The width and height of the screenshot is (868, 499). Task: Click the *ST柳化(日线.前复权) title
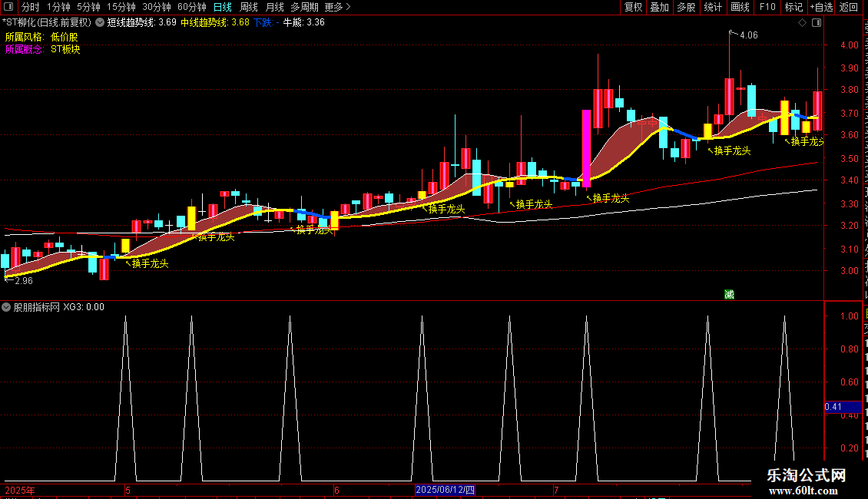pyautogui.click(x=47, y=23)
